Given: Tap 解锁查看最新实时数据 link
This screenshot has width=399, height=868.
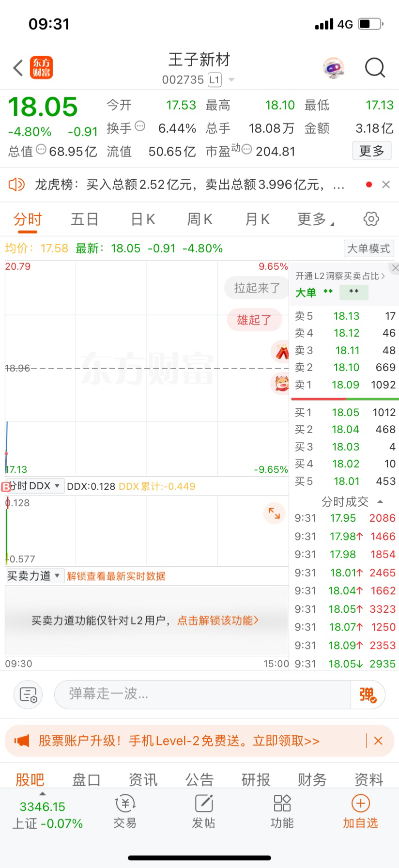Looking at the screenshot, I should coord(116,576).
